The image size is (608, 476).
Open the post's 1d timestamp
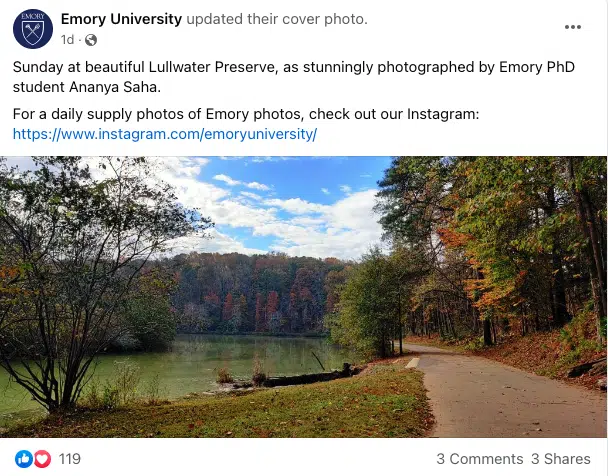[x=68, y=40]
